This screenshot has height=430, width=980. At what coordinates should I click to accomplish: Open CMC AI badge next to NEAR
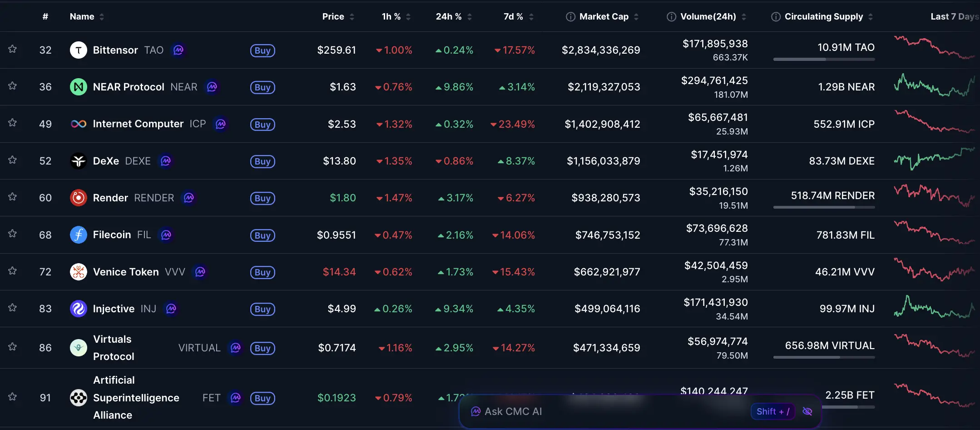click(x=212, y=87)
